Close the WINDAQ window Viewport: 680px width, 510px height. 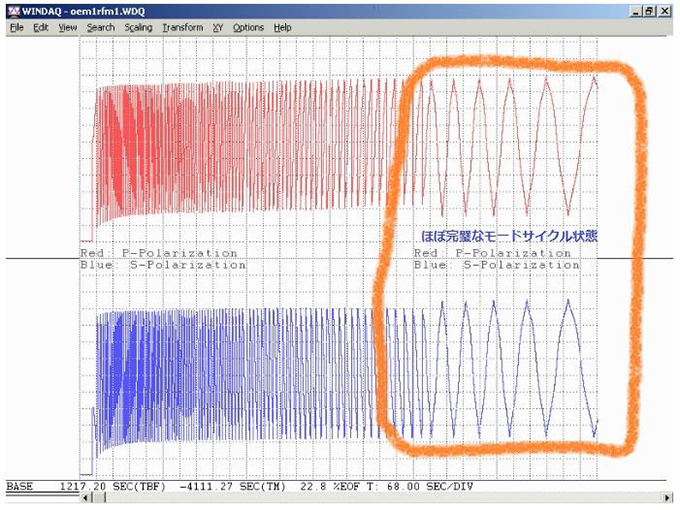point(665,11)
